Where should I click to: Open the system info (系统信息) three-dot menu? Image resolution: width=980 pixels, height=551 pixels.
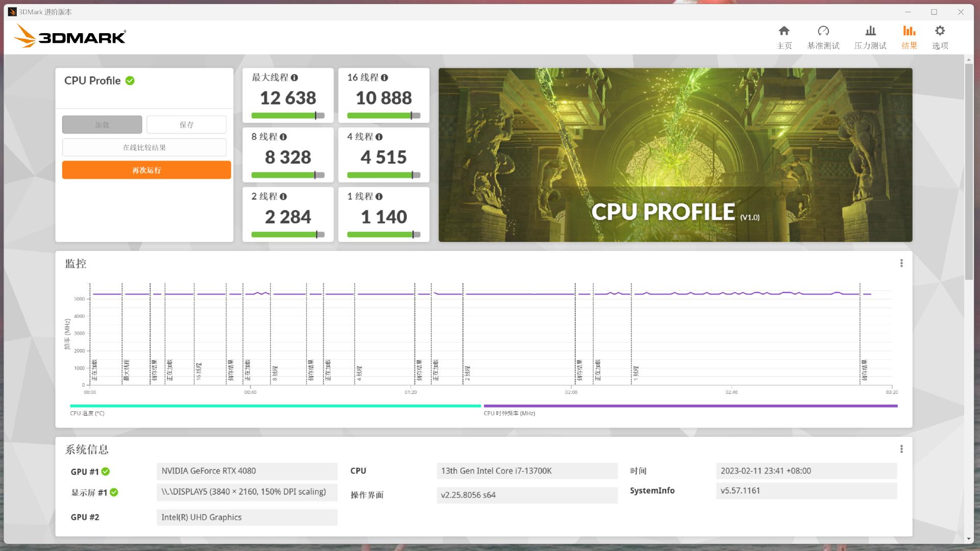point(901,449)
